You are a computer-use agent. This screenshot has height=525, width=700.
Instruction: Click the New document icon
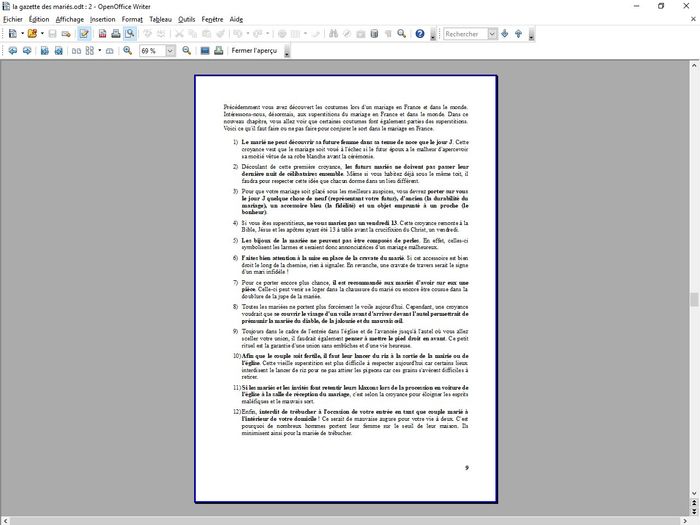[12, 33]
